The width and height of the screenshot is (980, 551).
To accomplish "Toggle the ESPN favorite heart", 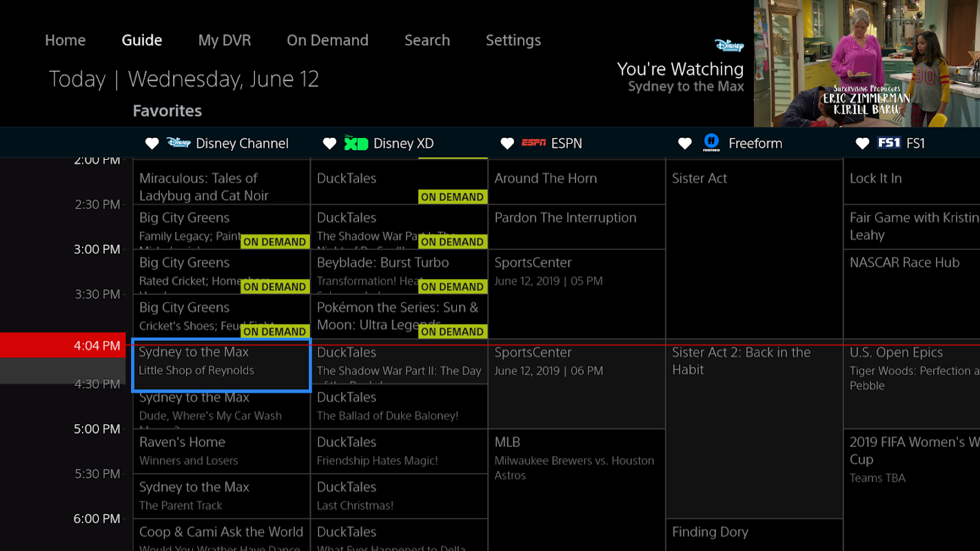I will click(x=507, y=143).
